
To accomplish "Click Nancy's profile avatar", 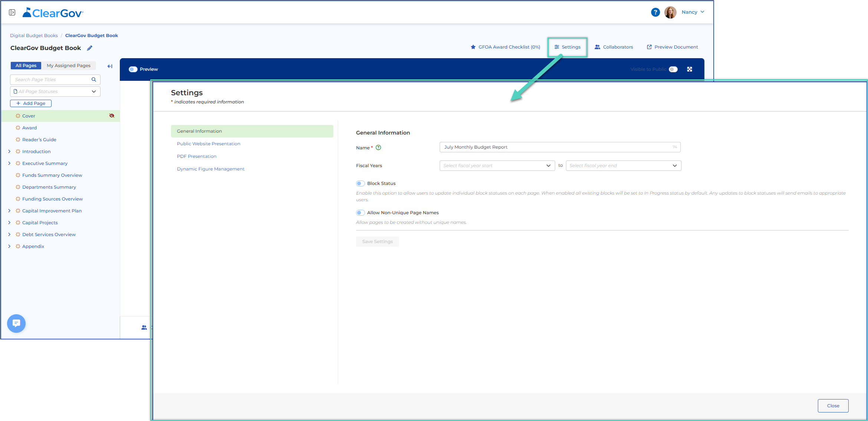I will coord(670,12).
